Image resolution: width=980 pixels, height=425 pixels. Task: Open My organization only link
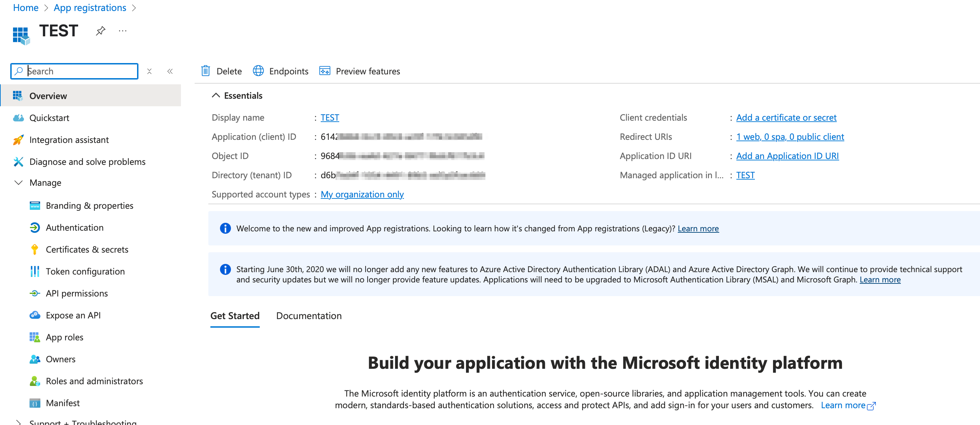tap(362, 194)
